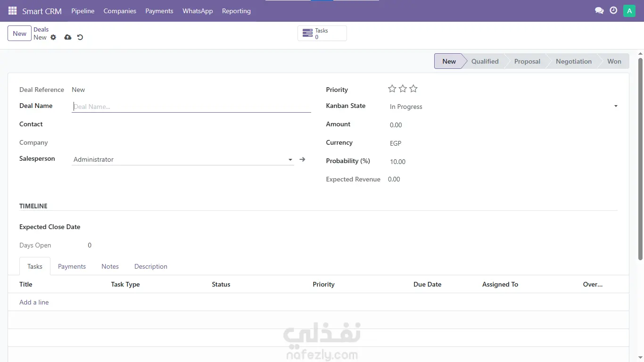This screenshot has width=644, height=362.
Task: Open the Tasks smart button
Action: point(322,33)
